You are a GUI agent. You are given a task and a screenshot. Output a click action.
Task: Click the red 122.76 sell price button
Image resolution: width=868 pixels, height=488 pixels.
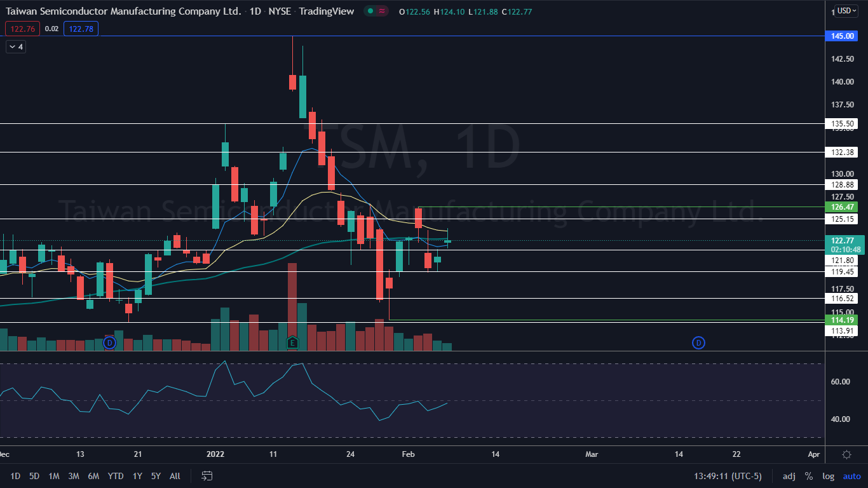(22, 29)
